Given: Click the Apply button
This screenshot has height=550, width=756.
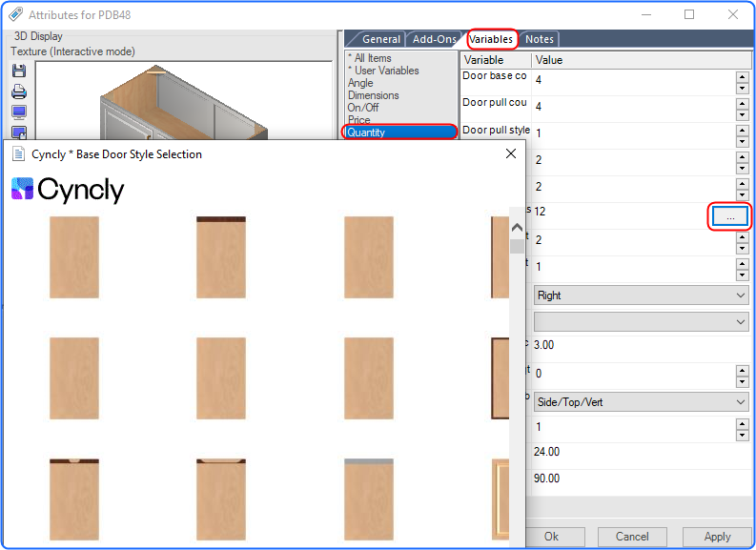Looking at the screenshot, I should [x=717, y=537].
